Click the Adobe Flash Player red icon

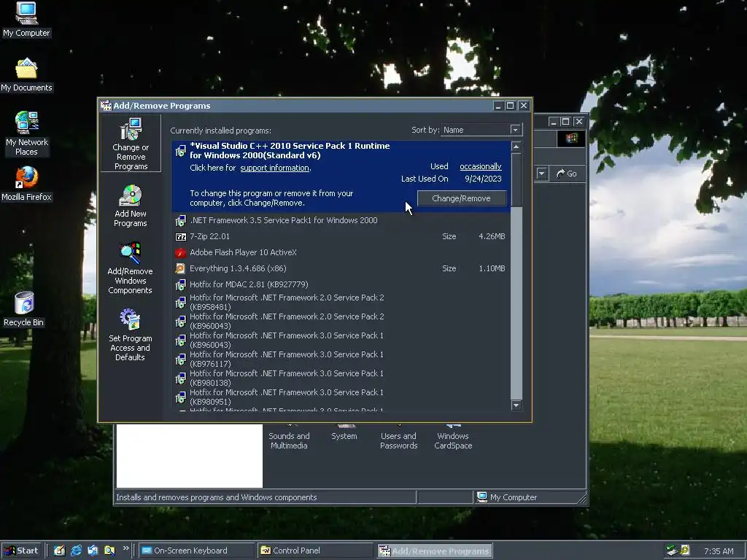[x=181, y=253]
